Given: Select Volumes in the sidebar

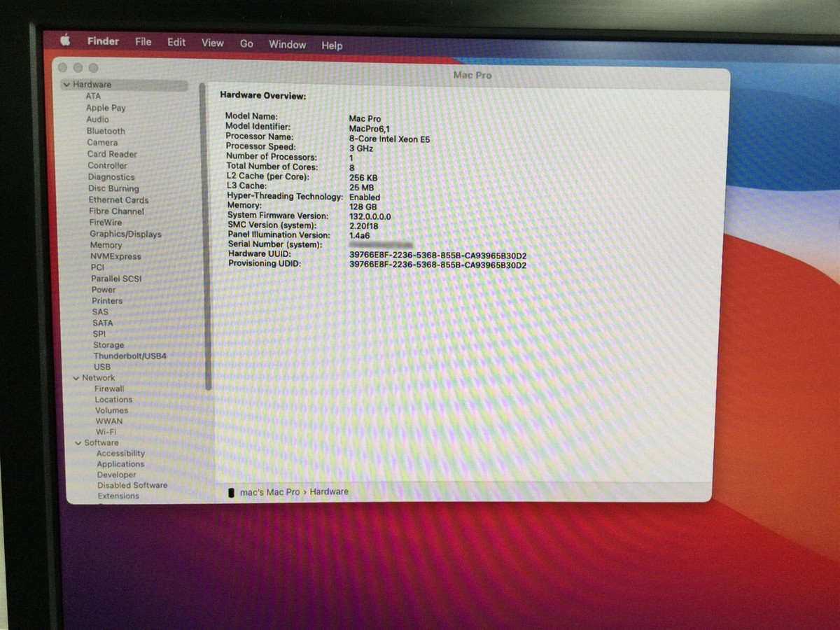Looking at the screenshot, I should click(112, 410).
